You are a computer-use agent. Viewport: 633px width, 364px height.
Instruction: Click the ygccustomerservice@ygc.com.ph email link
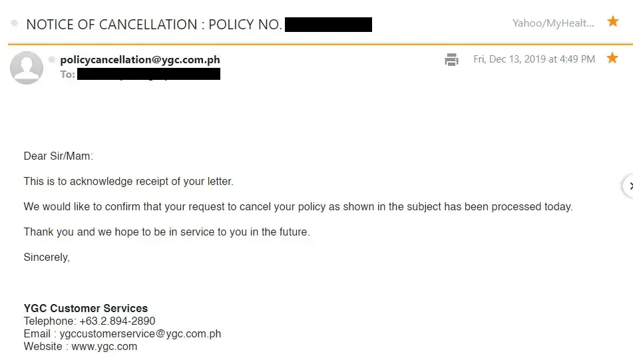(140, 333)
